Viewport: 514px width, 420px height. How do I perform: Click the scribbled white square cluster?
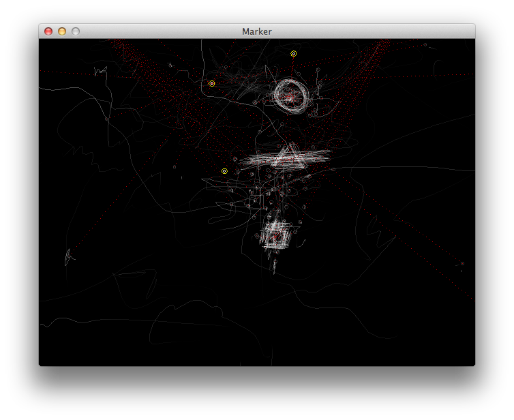tap(277, 234)
